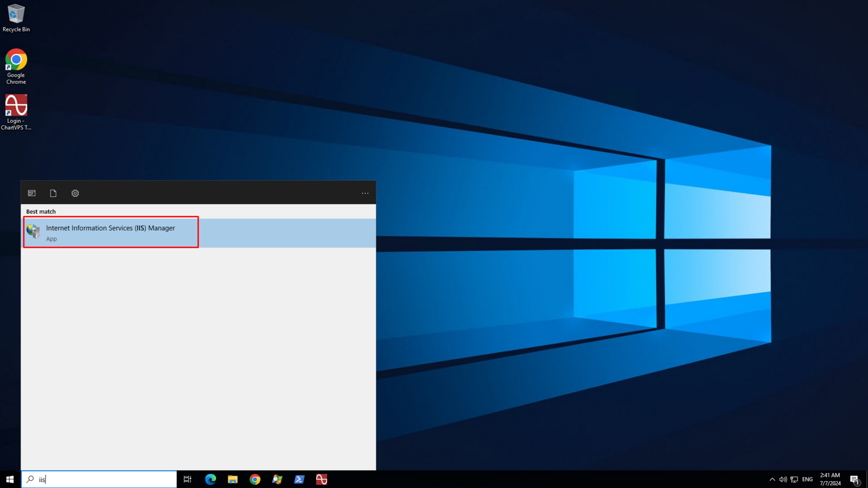Open the notification Action Center

point(854,479)
